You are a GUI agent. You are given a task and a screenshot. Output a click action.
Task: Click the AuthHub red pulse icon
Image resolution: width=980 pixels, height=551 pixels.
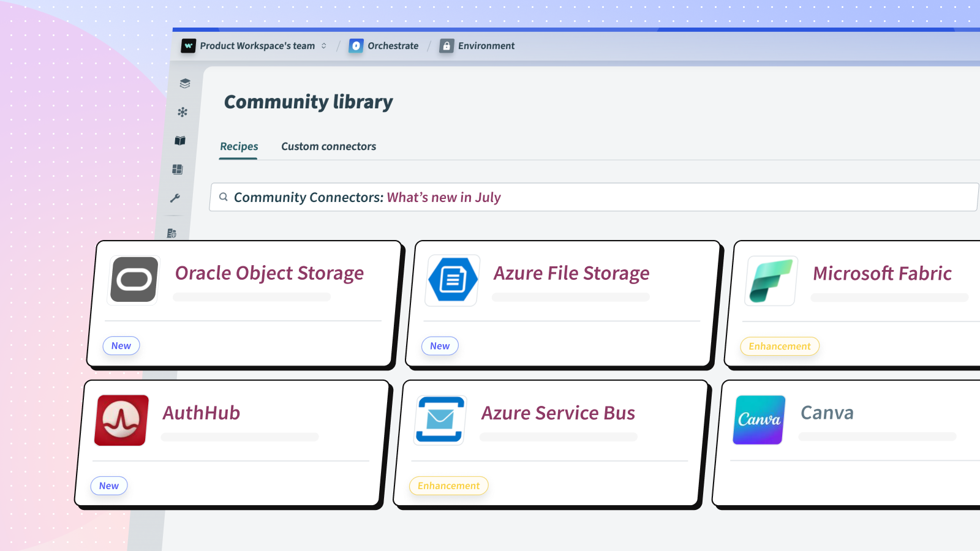tap(121, 420)
